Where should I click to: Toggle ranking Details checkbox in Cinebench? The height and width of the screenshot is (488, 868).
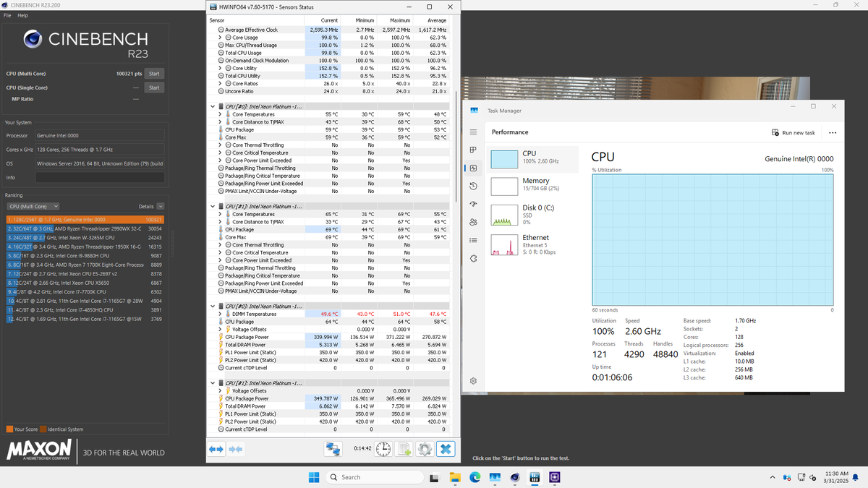[x=161, y=206]
